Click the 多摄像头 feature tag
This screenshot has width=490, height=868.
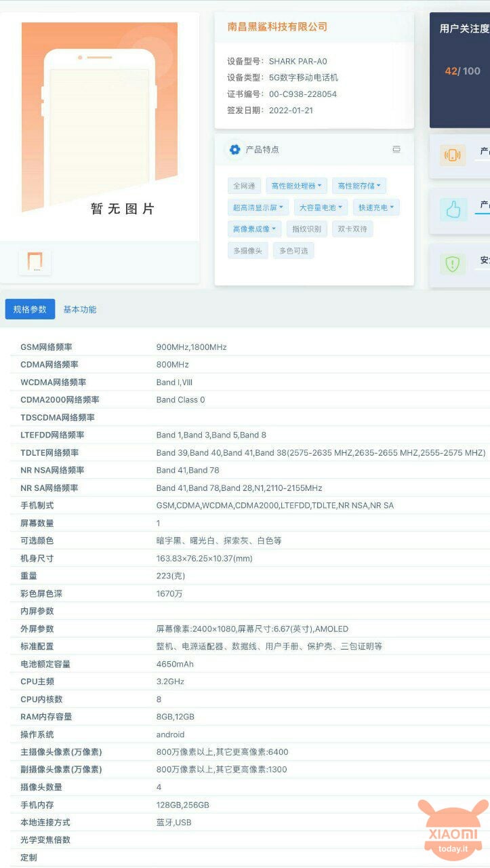248,251
